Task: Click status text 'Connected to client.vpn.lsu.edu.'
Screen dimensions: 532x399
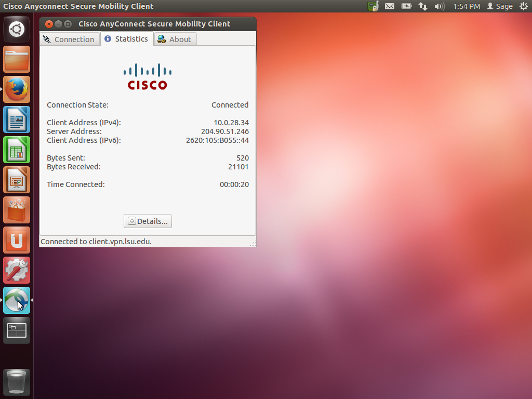Action: (x=96, y=242)
